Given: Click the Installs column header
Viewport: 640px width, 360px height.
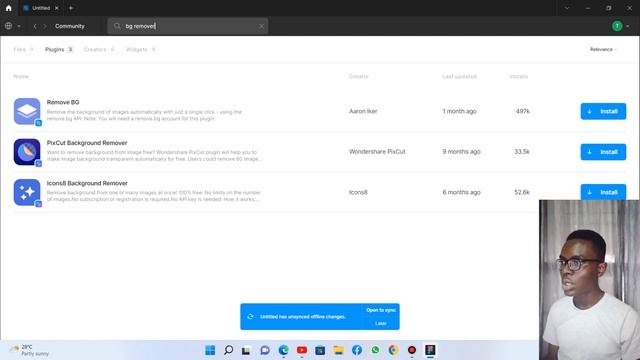Looking at the screenshot, I should click(x=518, y=76).
